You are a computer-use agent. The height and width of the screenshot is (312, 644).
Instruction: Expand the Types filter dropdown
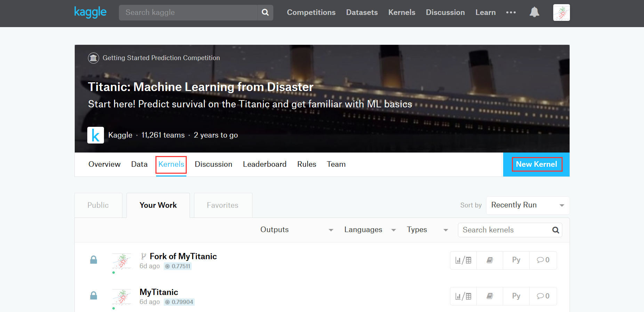(x=427, y=230)
